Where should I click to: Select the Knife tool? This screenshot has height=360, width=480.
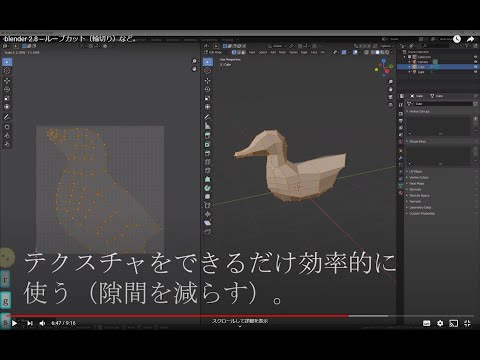(x=207, y=171)
